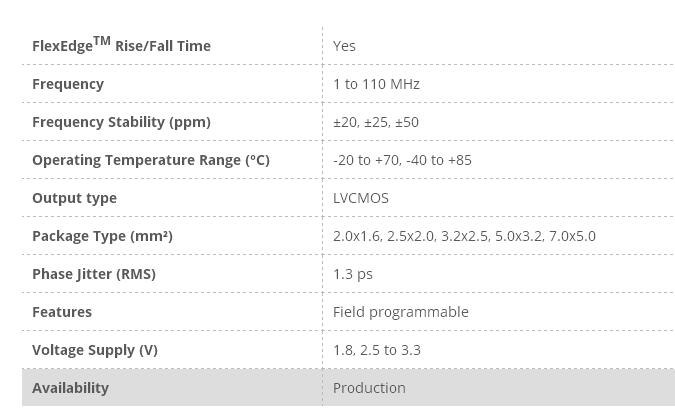Image resolution: width=675 pixels, height=416 pixels.
Task: Select the ±20, ±25, ±50 value
Action: pos(376,122)
